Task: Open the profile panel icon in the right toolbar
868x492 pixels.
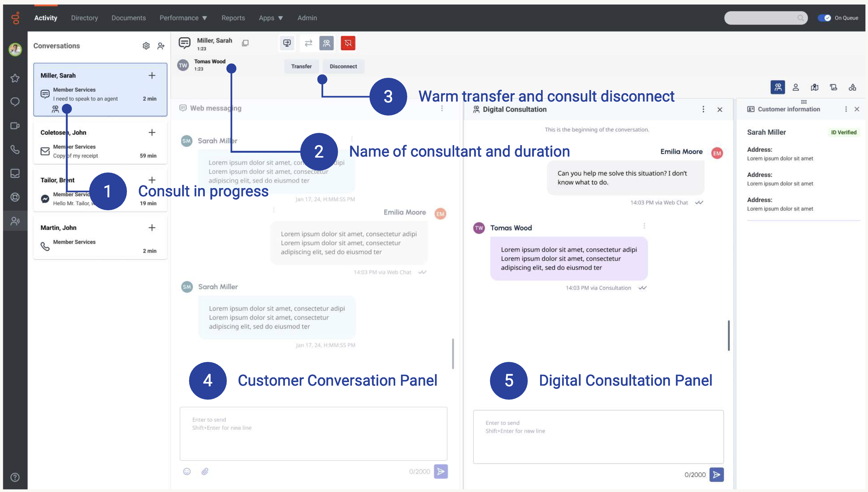Action: [x=796, y=87]
